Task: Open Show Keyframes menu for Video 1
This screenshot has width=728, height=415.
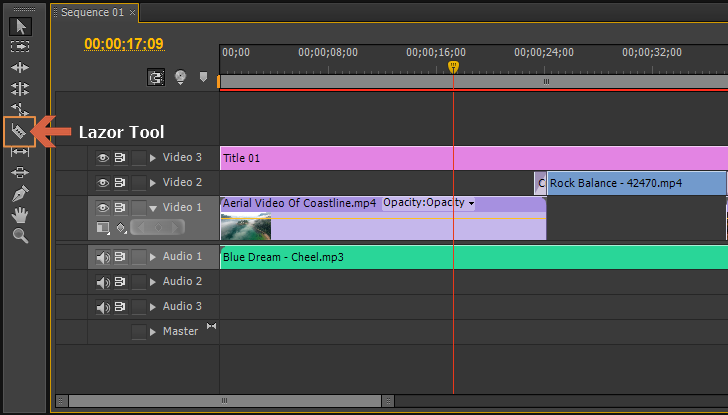Action: 122,228
